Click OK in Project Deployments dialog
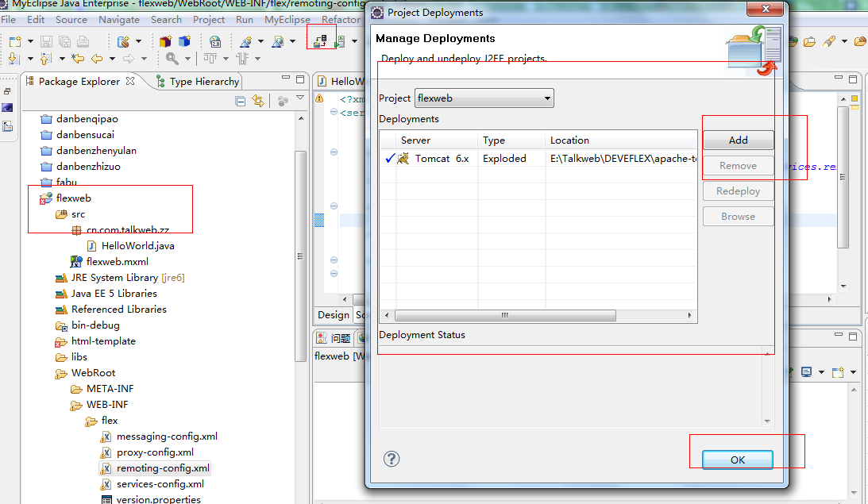The width and height of the screenshot is (868, 504). pos(737,460)
